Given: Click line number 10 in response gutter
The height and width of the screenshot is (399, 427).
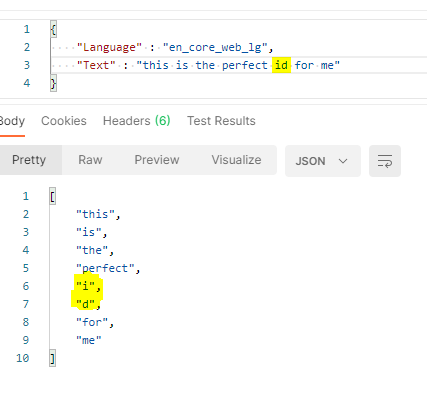Looking at the screenshot, I should click(22, 358).
